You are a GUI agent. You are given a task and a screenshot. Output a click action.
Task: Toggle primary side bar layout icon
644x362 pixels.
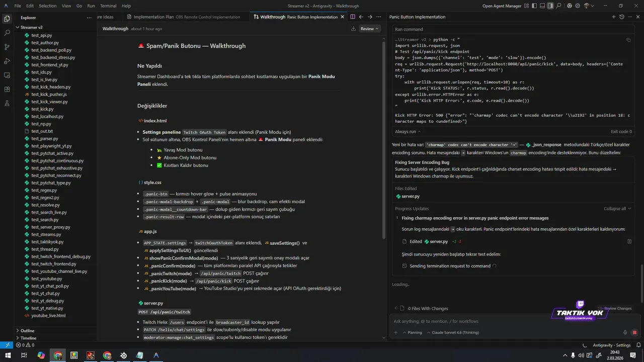tap(534, 6)
